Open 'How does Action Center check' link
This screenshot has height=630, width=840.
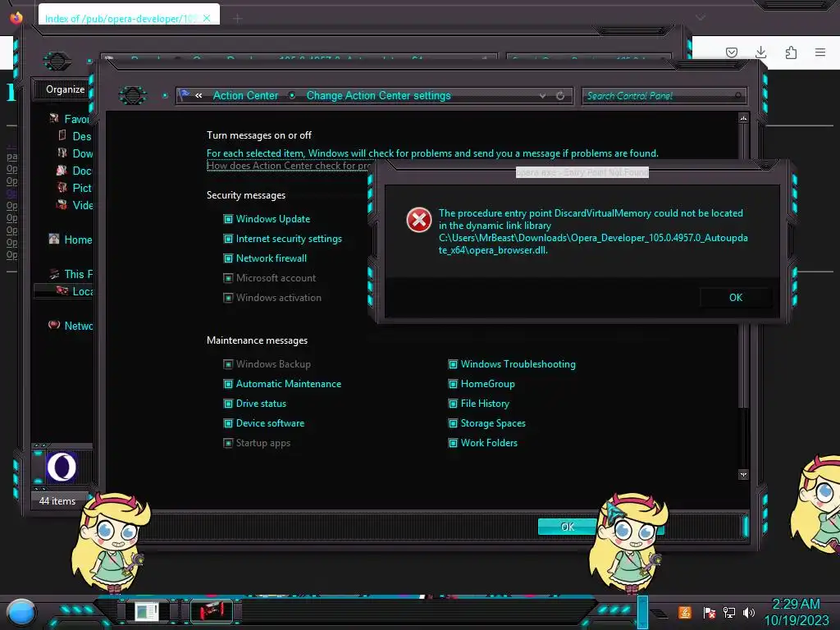pyautogui.click(x=288, y=166)
